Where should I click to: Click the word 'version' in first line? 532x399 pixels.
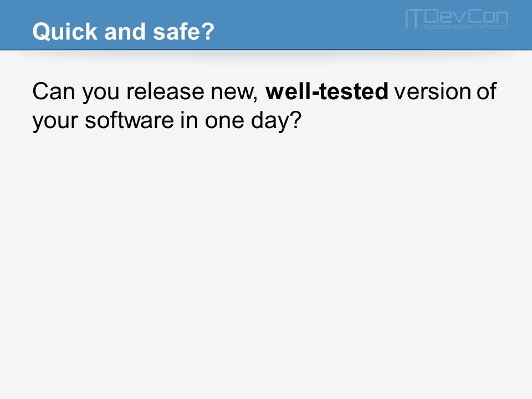pos(432,91)
